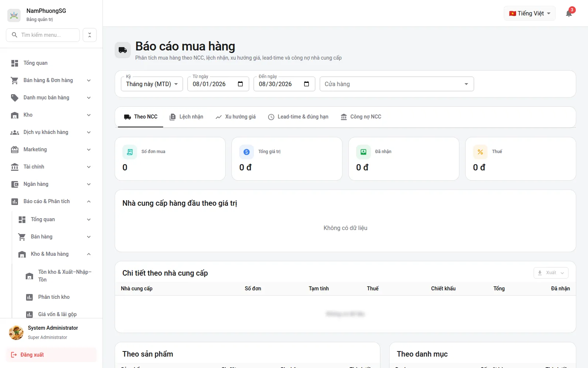The height and width of the screenshot is (368, 588).
Task: Click the Từ ngày date field
Action: click(x=218, y=84)
